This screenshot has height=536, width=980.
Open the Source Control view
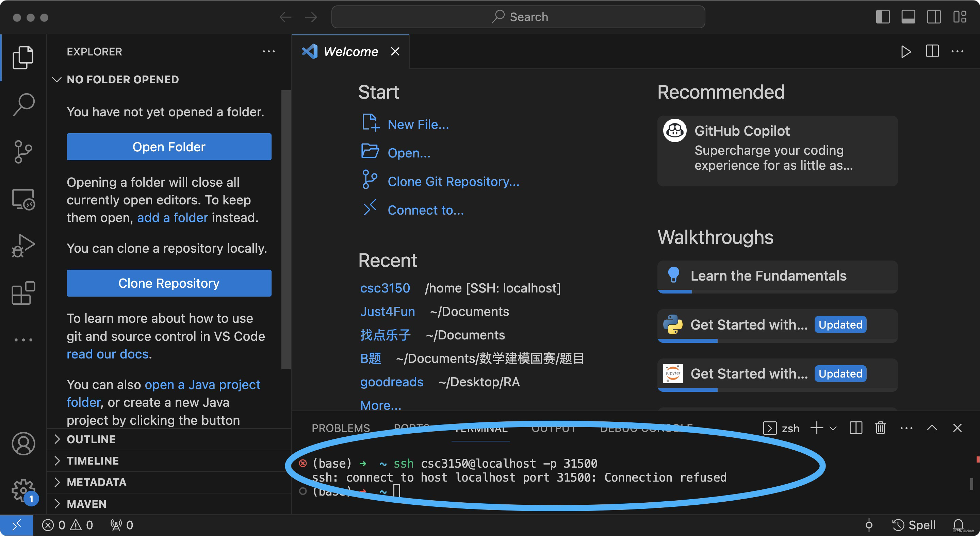click(23, 151)
